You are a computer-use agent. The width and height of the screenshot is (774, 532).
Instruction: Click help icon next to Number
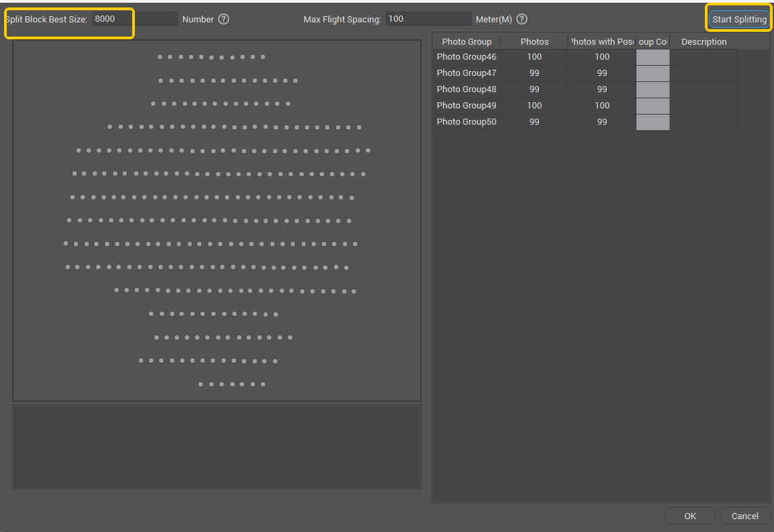pos(224,19)
